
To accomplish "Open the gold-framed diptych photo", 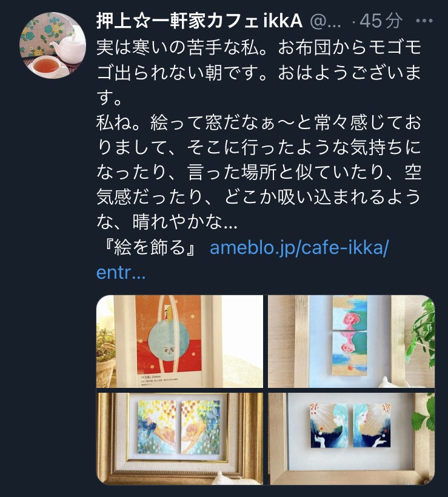I will click(179, 439).
